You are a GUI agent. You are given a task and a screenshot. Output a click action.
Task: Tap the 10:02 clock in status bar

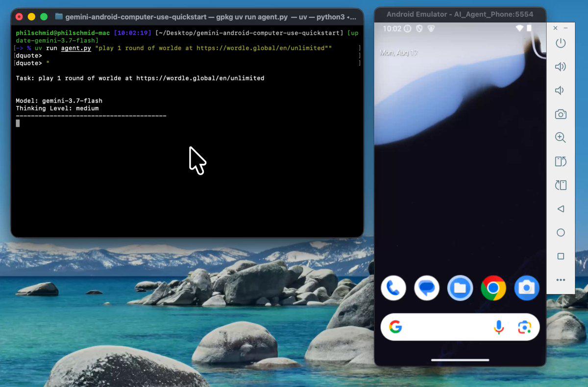point(392,28)
